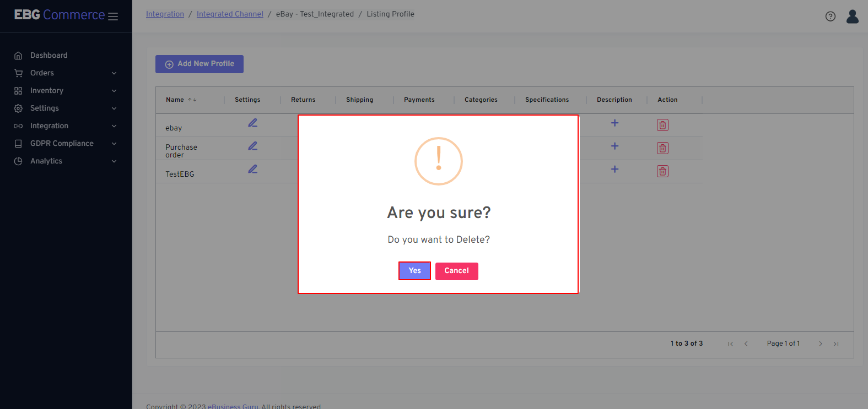868x409 pixels.
Task: Edit TestEBG profile settings
Action: (x=252, y=169)
